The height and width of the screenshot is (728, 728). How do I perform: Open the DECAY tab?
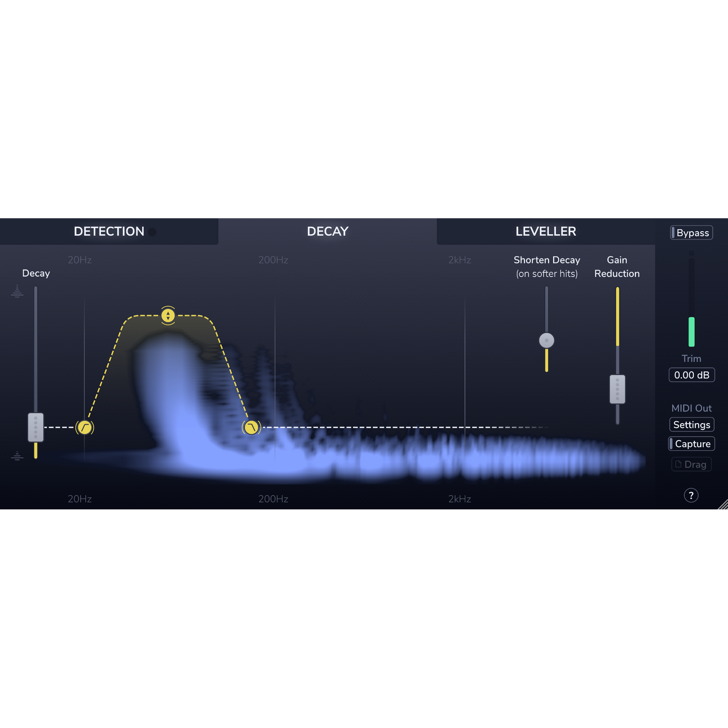(x=327, y=231)
